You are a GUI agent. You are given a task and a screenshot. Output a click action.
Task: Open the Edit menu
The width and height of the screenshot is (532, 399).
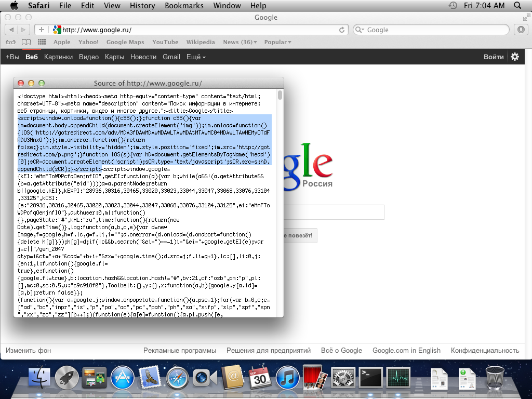[x=87, y=5]
